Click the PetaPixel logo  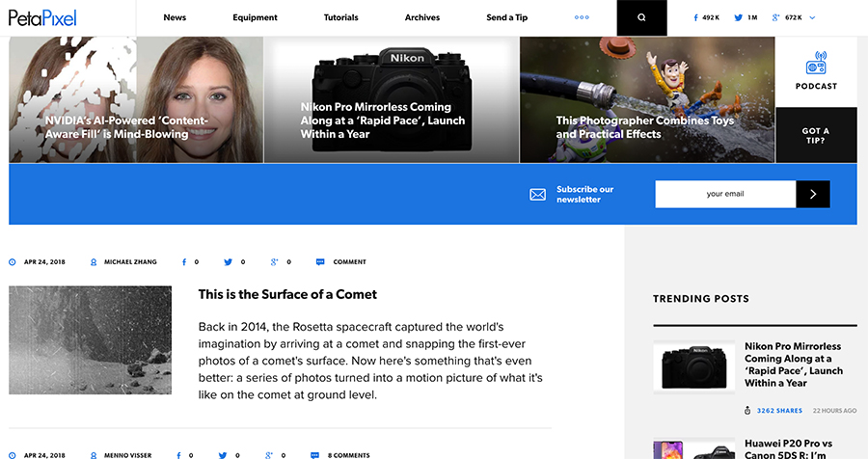coord(42,18)
